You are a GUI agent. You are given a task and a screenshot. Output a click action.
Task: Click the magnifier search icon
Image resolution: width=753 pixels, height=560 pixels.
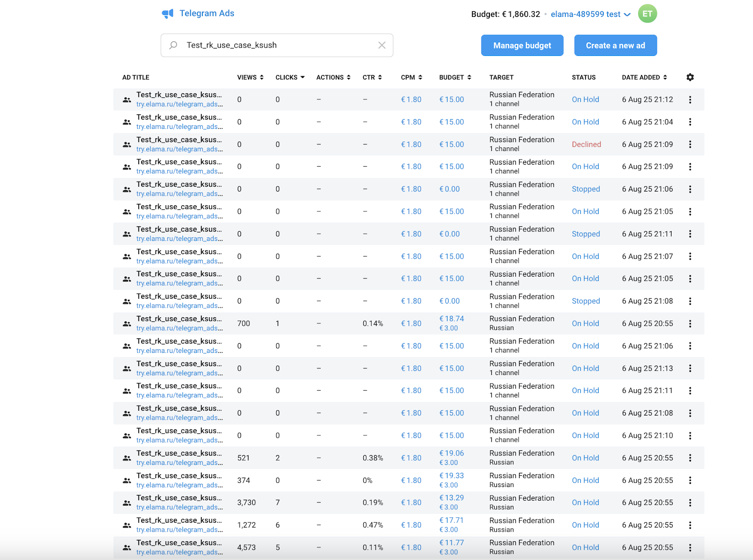tap(173, 45)
